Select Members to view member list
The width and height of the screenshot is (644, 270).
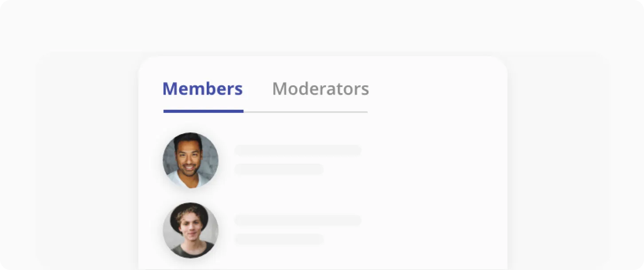pyautogui.click(x=202, y=89)
